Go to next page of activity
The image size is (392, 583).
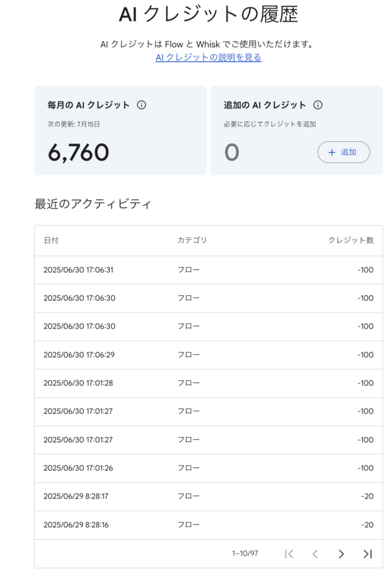(341, 554)
